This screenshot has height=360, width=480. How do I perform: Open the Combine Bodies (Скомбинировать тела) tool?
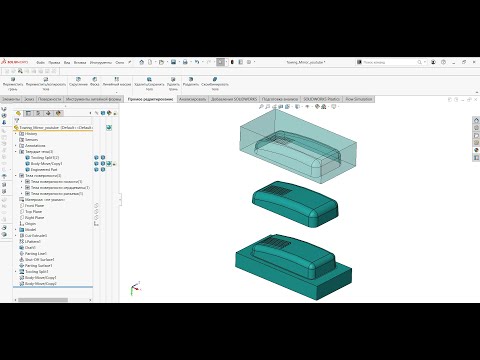(x=215, y=84)
